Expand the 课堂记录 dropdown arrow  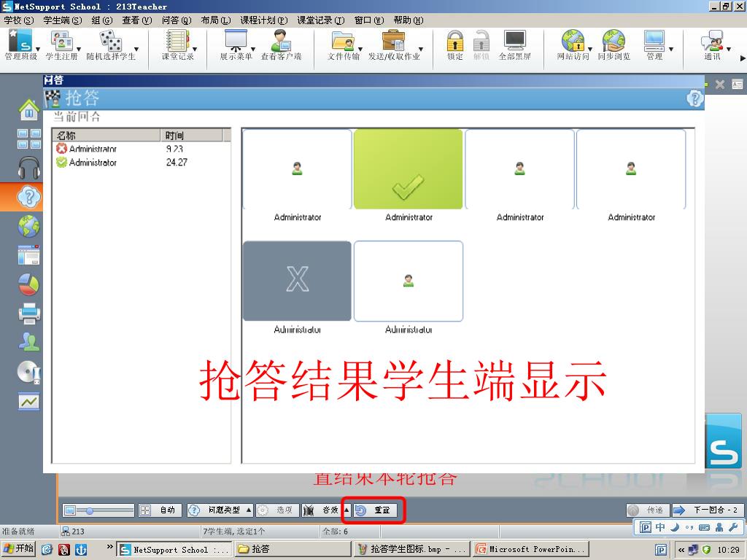pos(195,50)
